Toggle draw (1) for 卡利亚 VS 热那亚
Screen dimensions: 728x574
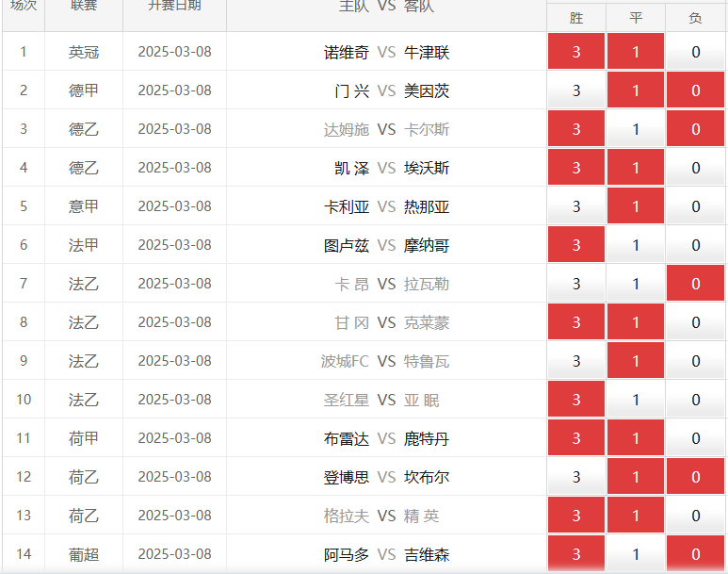636,205
